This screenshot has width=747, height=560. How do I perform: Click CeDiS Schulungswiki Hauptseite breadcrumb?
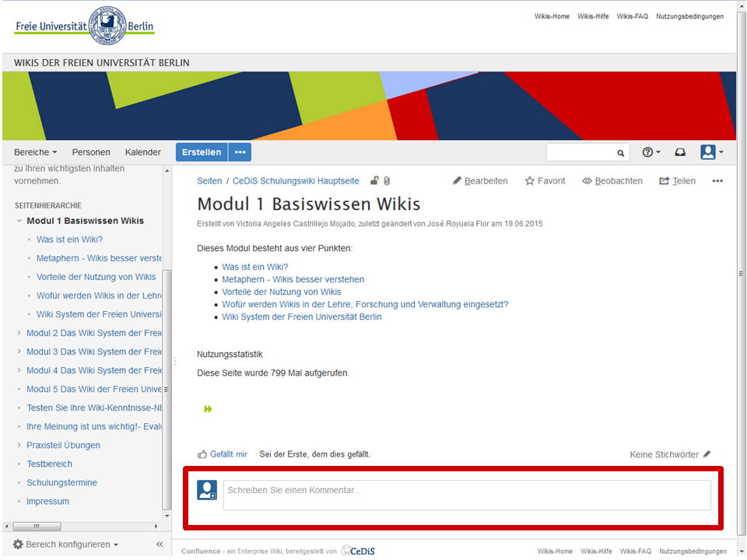point(296,181)
